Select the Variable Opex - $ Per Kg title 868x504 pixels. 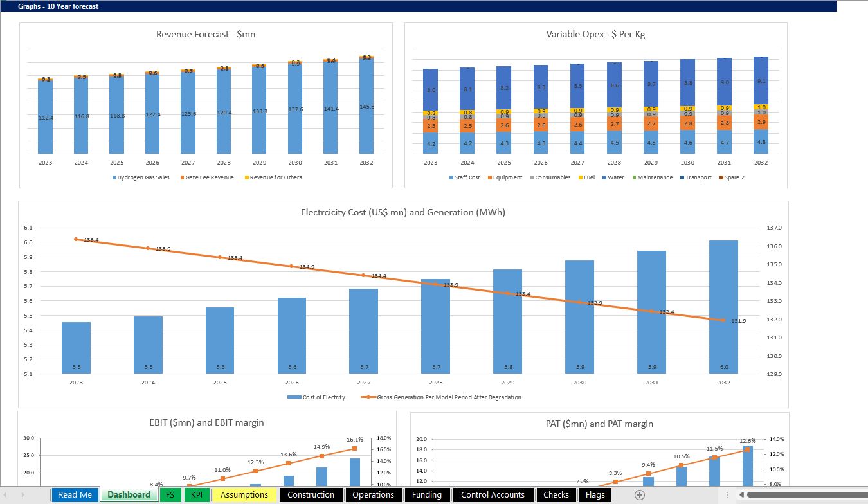click(x=595, y=34)
